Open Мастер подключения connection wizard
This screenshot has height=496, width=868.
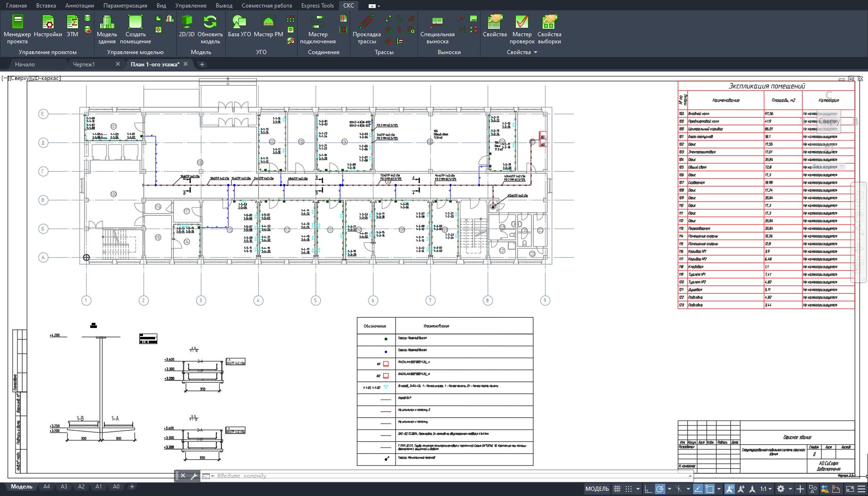318,29
